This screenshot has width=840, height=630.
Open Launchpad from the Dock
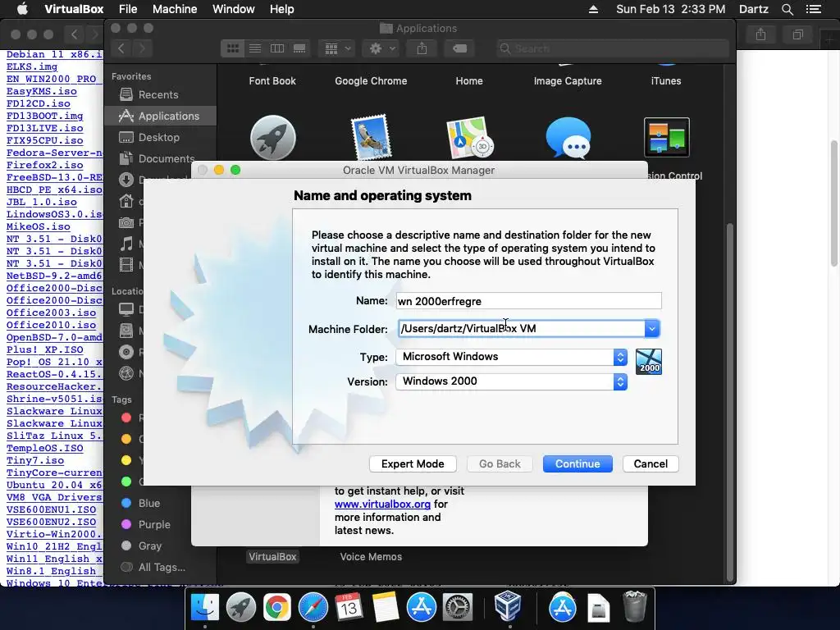pos(241,608)
